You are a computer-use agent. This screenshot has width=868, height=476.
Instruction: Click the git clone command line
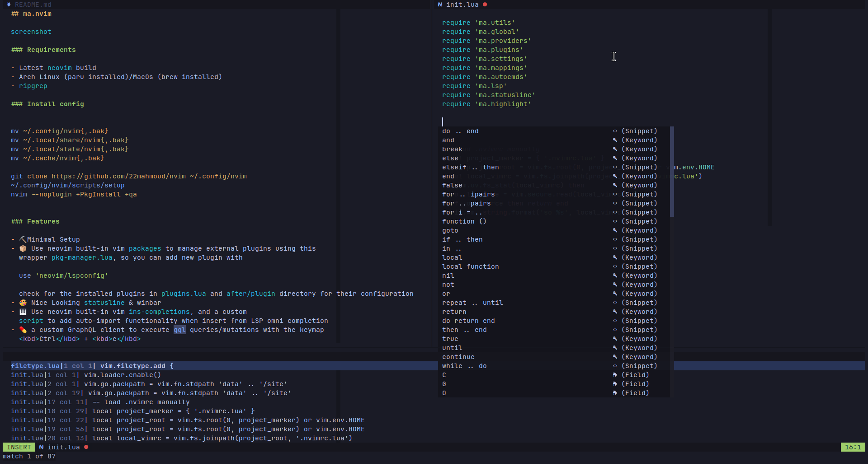[129, 176]
